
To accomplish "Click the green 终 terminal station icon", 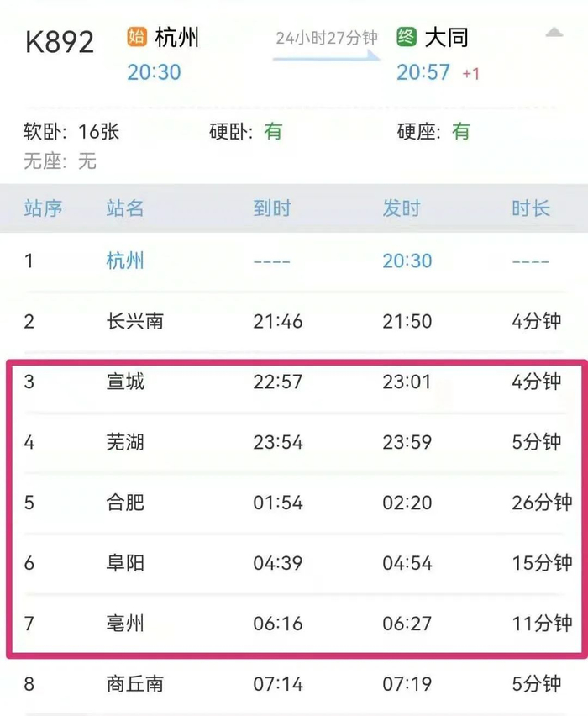I will [x=407, y=38].
